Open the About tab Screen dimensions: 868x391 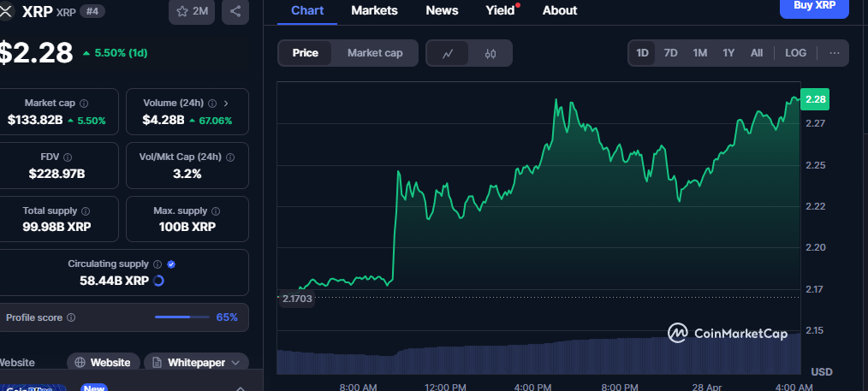[x=560, y=10]
